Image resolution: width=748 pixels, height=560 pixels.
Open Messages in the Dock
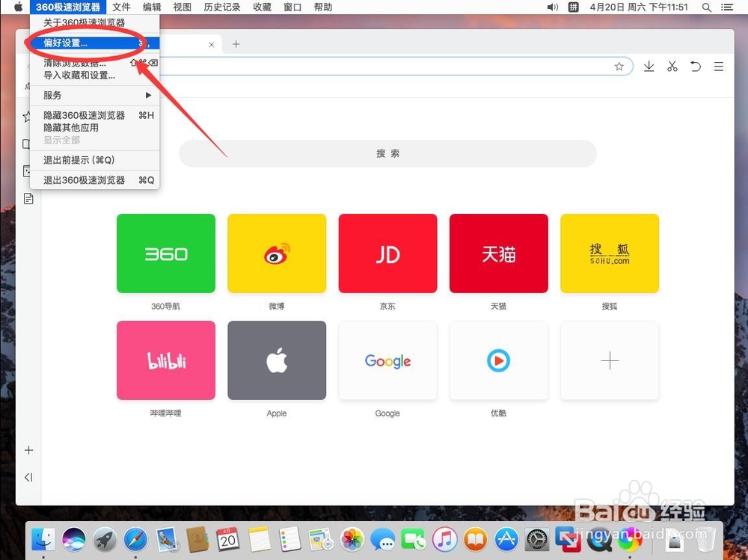pos(383,540)
